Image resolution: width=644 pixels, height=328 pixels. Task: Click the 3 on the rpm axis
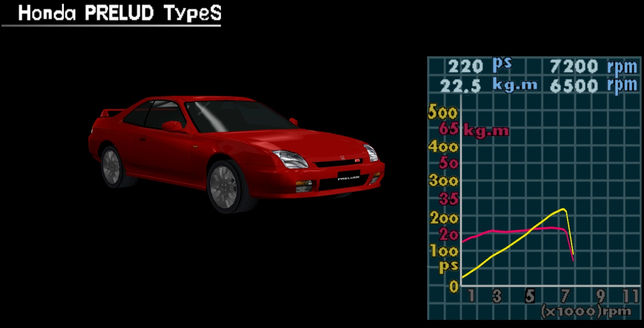click(497, 296)
